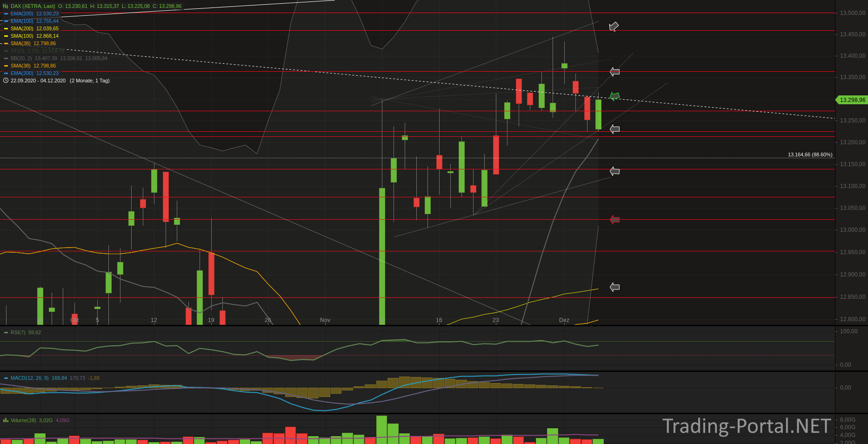Click the yellow swatch of the SMA(100) legend entry
This screenshot has height=444, width=868.
[x=6, y=36]
